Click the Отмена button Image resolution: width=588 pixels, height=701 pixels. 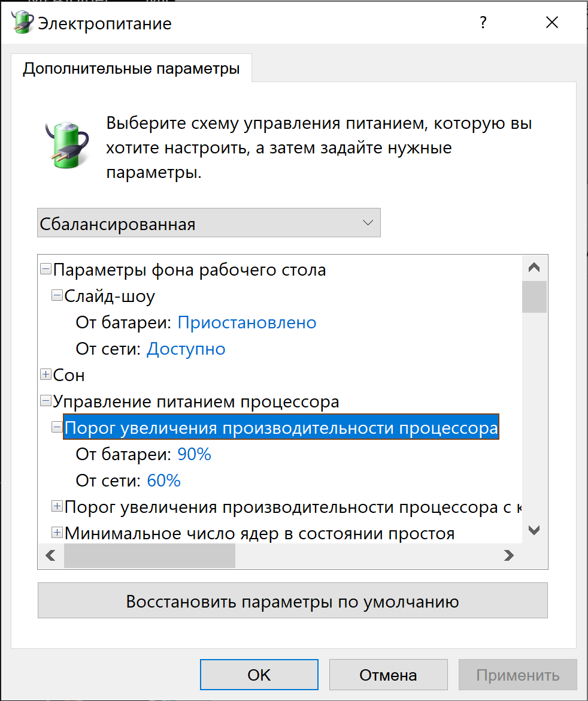click(388, 675)
